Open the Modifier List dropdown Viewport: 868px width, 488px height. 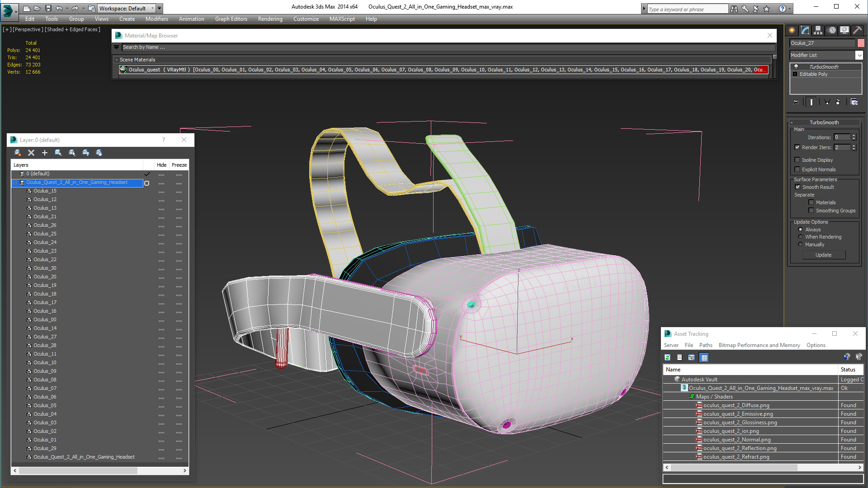point(859,55)
